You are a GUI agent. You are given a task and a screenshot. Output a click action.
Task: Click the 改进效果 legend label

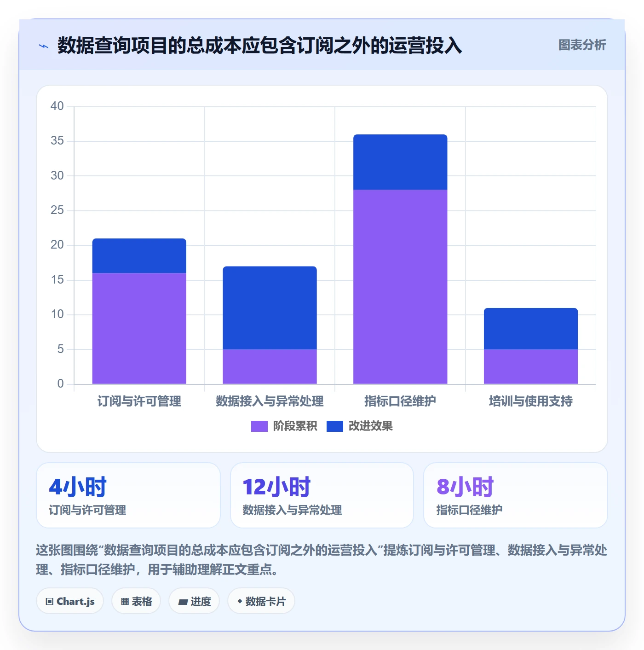pos(370,426)
